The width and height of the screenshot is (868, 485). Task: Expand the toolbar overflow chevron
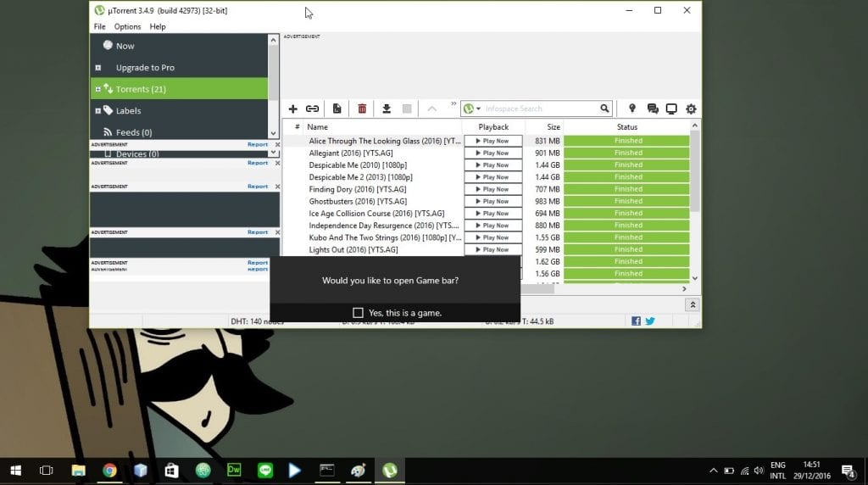pyautogui.click(x=453, y=103)
